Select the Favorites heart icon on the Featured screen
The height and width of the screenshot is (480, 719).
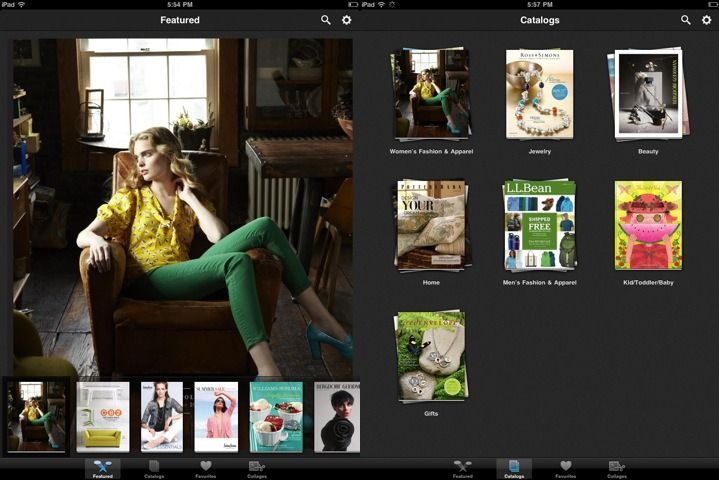point(206,469)
